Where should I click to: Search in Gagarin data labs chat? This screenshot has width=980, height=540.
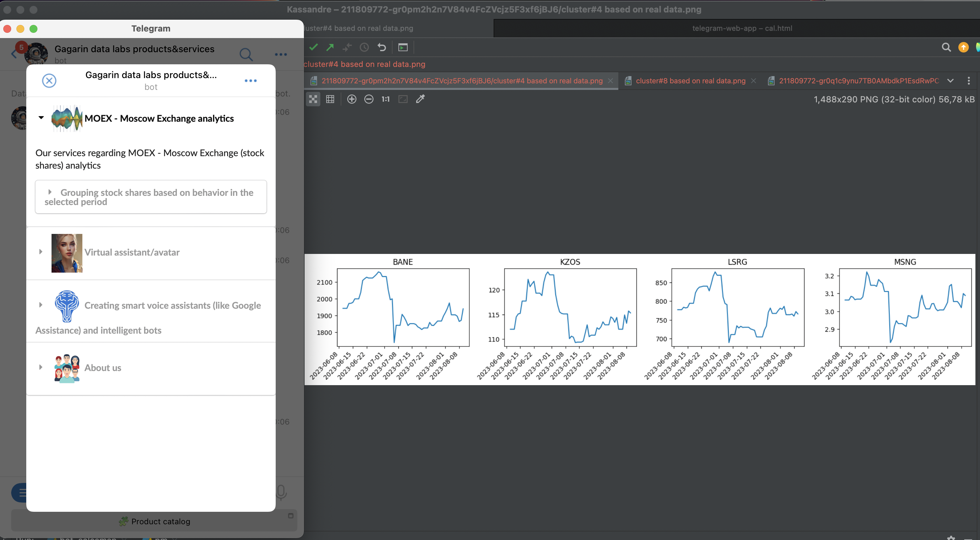pos(246,54)
